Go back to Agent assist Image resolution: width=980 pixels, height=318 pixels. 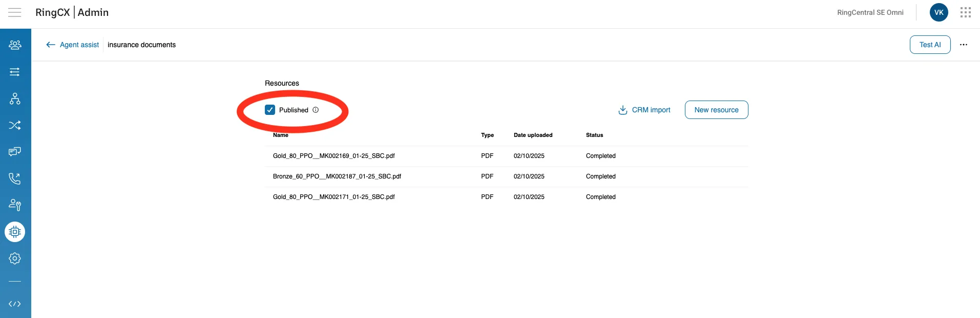[x=73, y=45]
